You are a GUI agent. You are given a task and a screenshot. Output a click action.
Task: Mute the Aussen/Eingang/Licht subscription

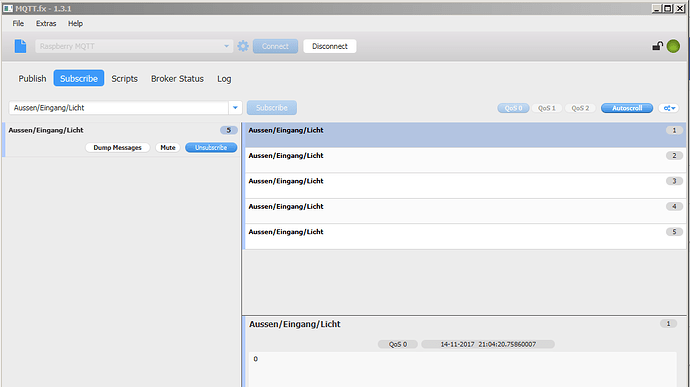[x=168, y=147]
